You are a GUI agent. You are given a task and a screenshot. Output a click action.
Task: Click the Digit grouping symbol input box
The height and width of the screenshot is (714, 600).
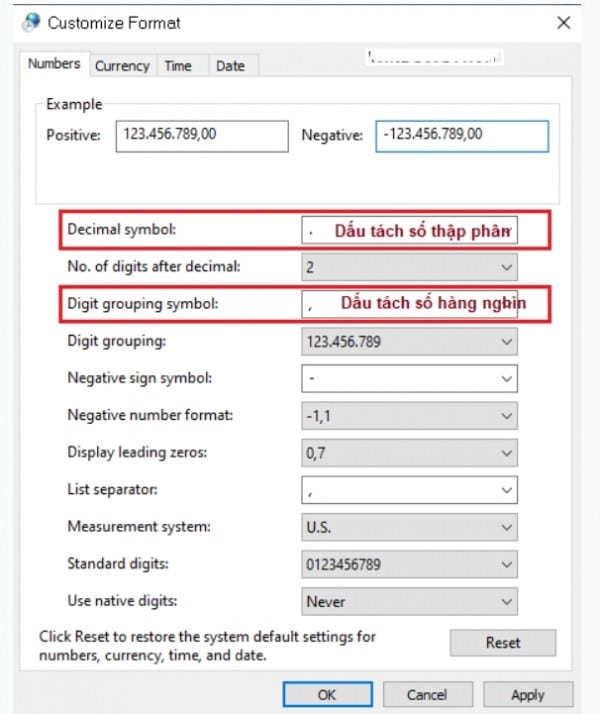tap(409, 304)
